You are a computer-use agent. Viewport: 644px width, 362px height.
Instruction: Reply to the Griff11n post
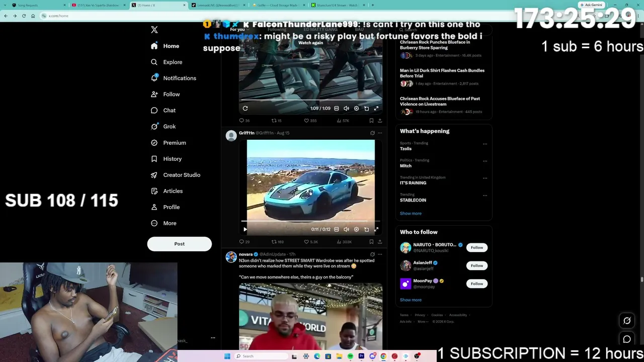point(245,242)
